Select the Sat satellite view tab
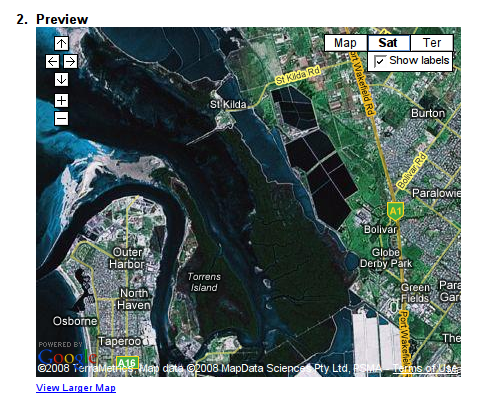 388,43
